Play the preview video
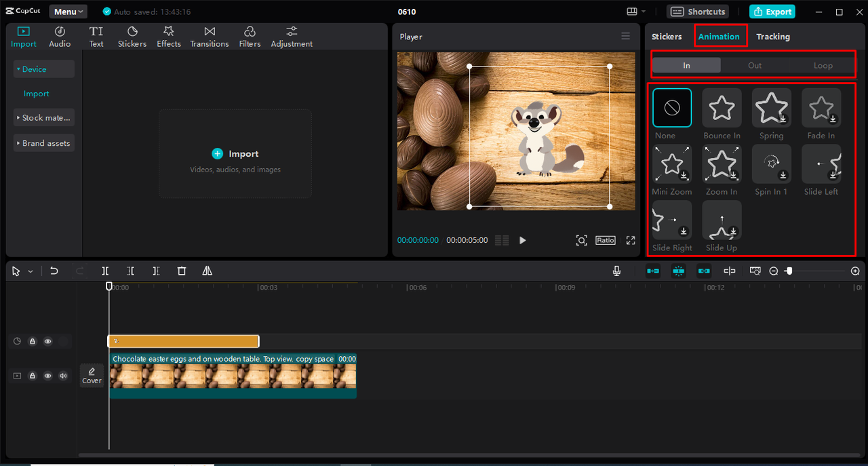This screenshot has width=868, height=466. pyautogui.click(x=522, y=240)
